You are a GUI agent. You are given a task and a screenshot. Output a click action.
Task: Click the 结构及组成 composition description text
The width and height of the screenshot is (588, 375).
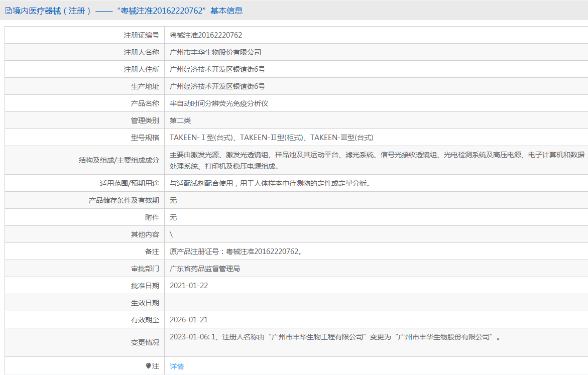377,160
